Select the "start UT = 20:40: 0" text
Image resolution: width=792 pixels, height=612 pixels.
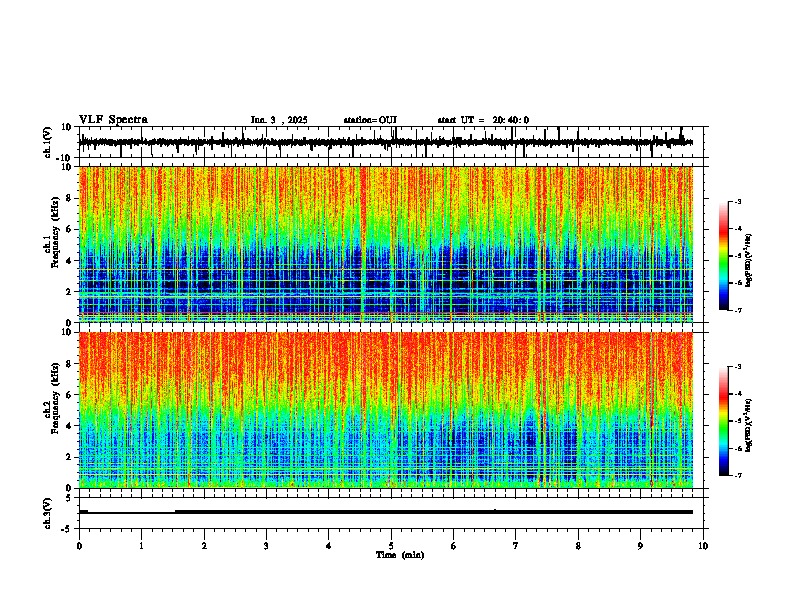[483, 120]
